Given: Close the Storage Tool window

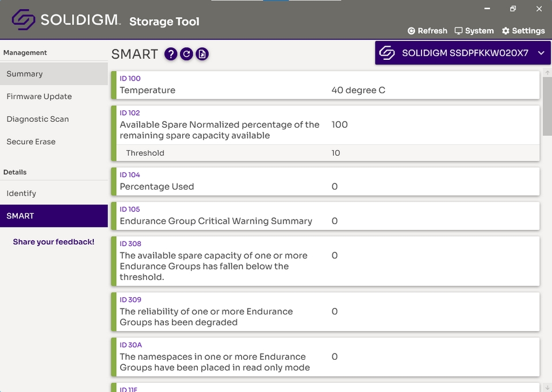Looking at the screenshot, I should click(x=539, y=9).
